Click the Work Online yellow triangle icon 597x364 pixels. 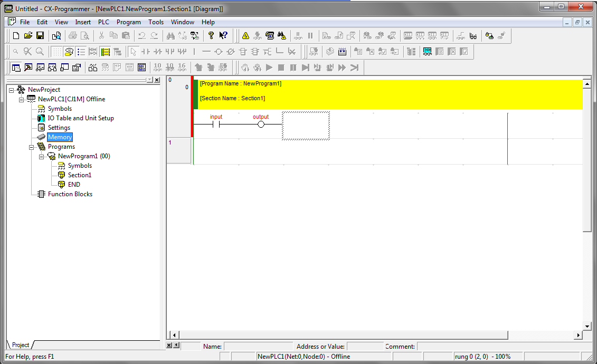245,36
